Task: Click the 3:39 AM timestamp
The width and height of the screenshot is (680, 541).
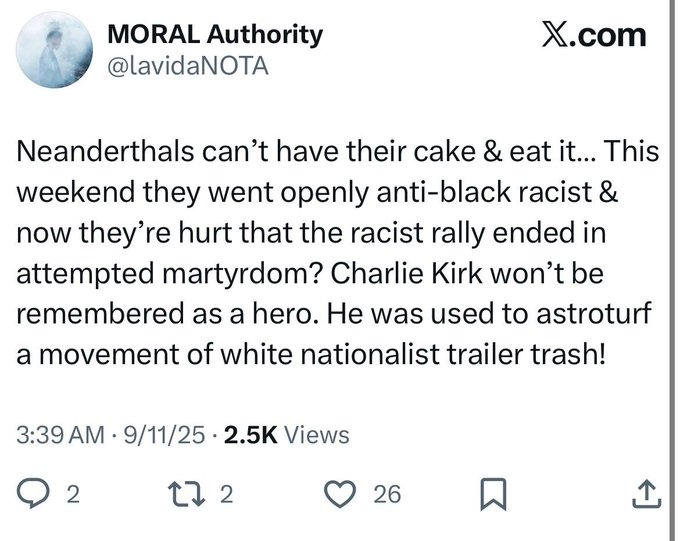Action: pos(61,436)
